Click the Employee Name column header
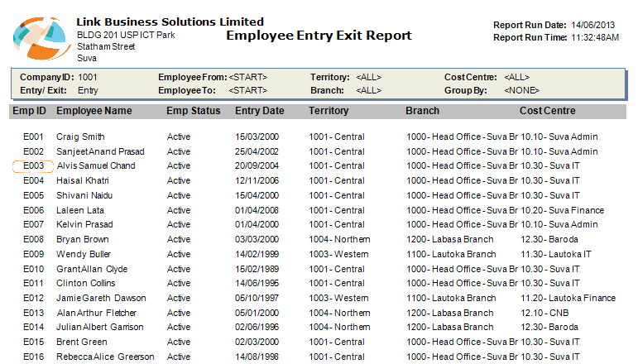Viewport: 638px width, 364px height. click(x=94, y=111)
